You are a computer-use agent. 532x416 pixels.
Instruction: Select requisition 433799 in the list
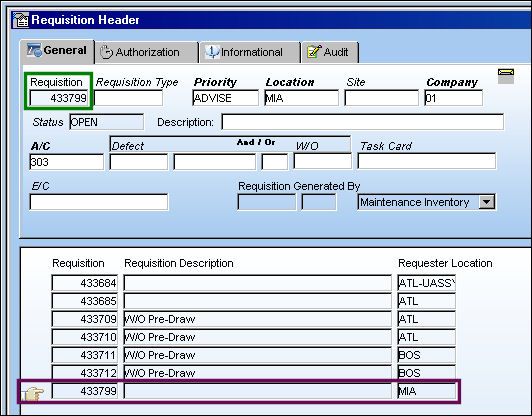coord(84,391)
